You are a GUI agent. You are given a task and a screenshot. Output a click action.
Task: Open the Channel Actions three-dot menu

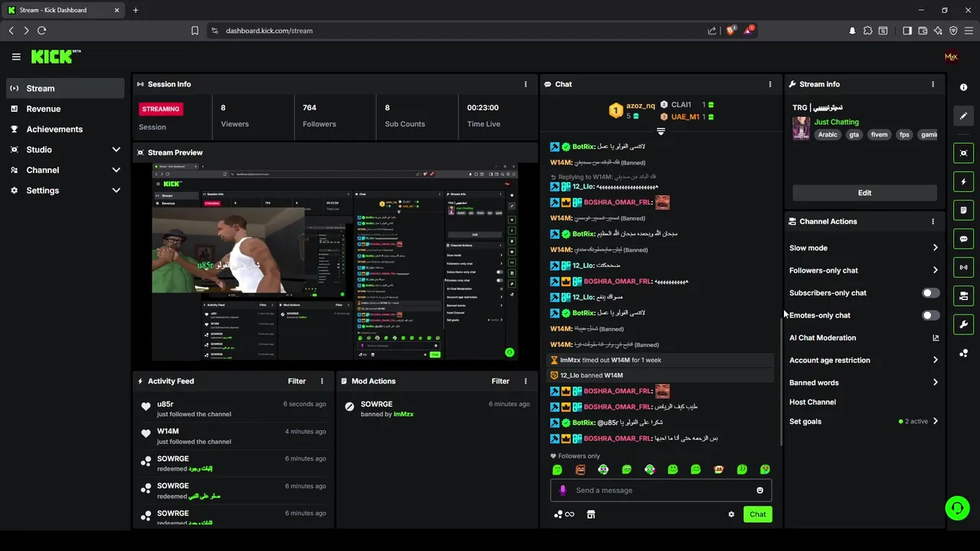coord(933,221)
